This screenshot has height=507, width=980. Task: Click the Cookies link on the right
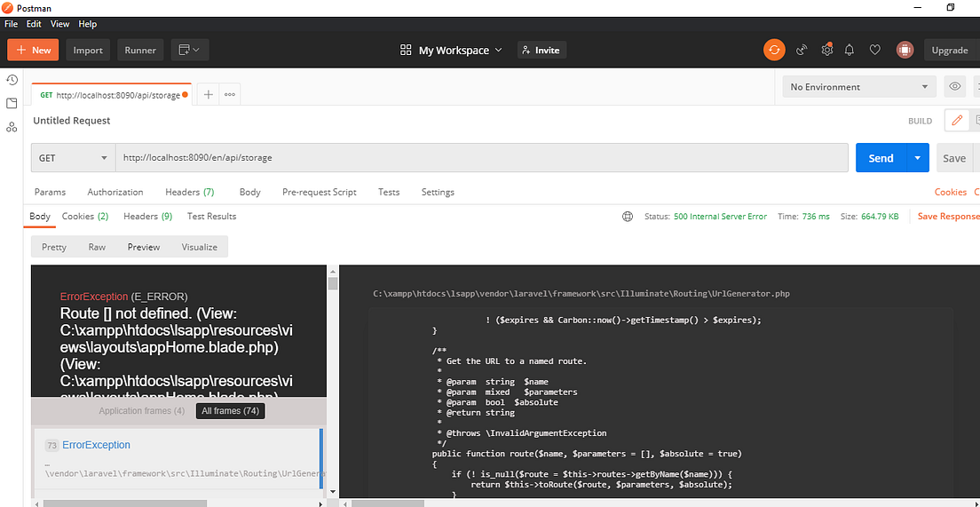[x=951, y=192]
